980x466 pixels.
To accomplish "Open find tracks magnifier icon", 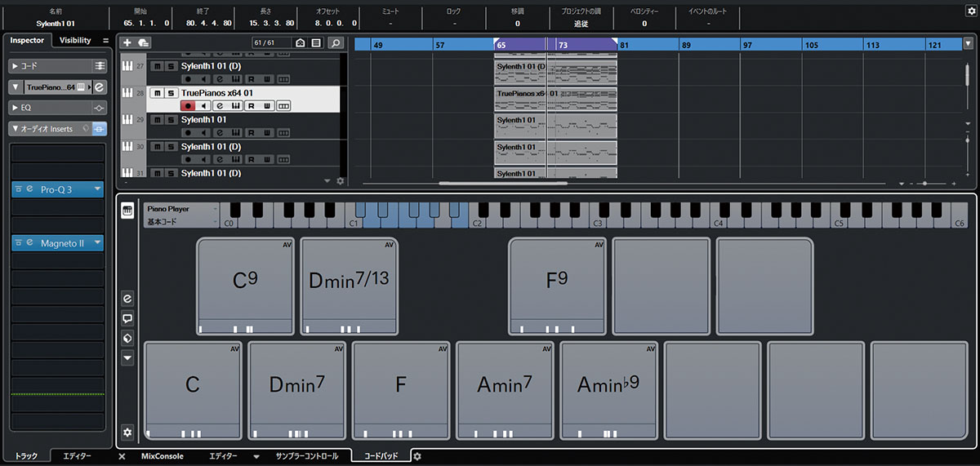I will (x=335, y=43).
